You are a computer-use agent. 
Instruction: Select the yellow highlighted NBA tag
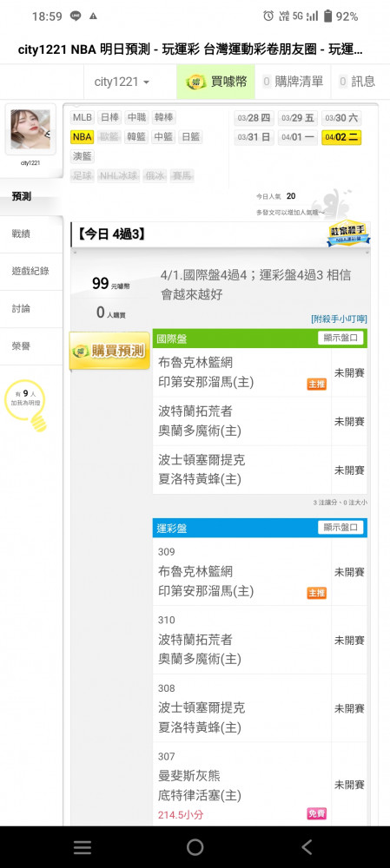[82, 137]
